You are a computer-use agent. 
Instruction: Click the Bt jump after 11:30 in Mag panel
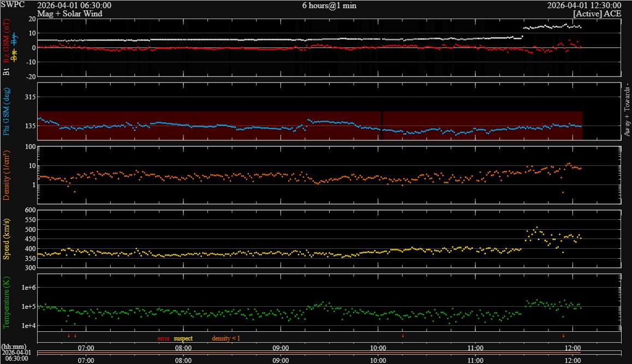(552, 27)
